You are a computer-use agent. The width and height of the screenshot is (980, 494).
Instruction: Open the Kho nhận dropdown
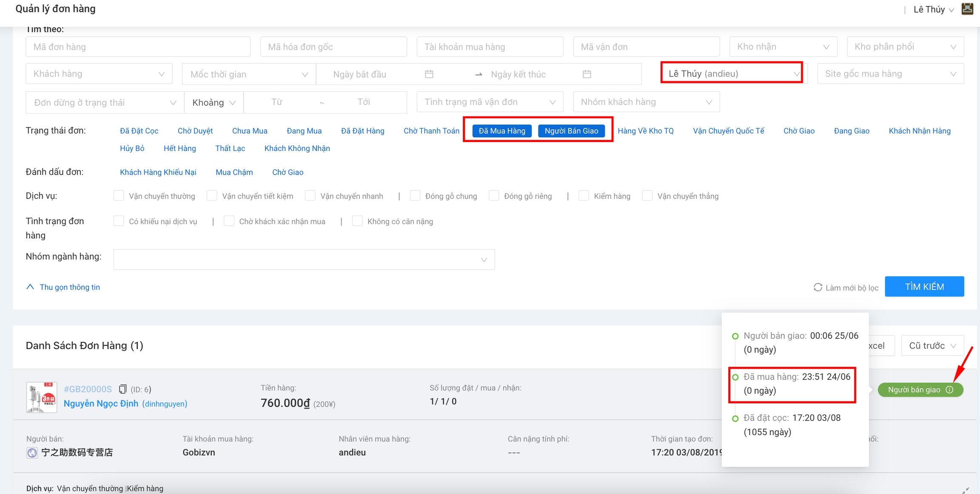coord(783,47)
